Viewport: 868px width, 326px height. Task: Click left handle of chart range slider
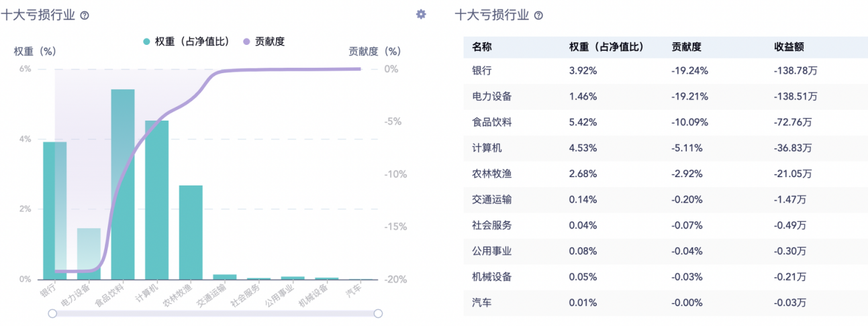pyautogui.click(x=52, y=313)
